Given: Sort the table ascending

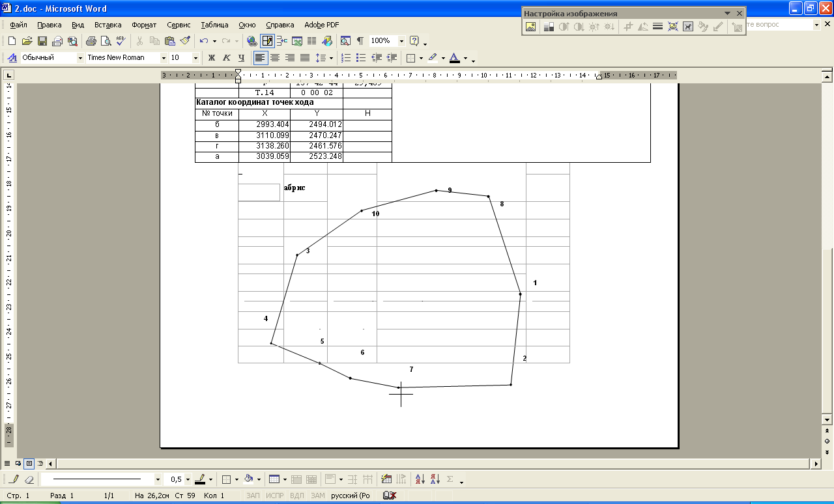Looking at the screenshot, I should click(x=420, y=479).
